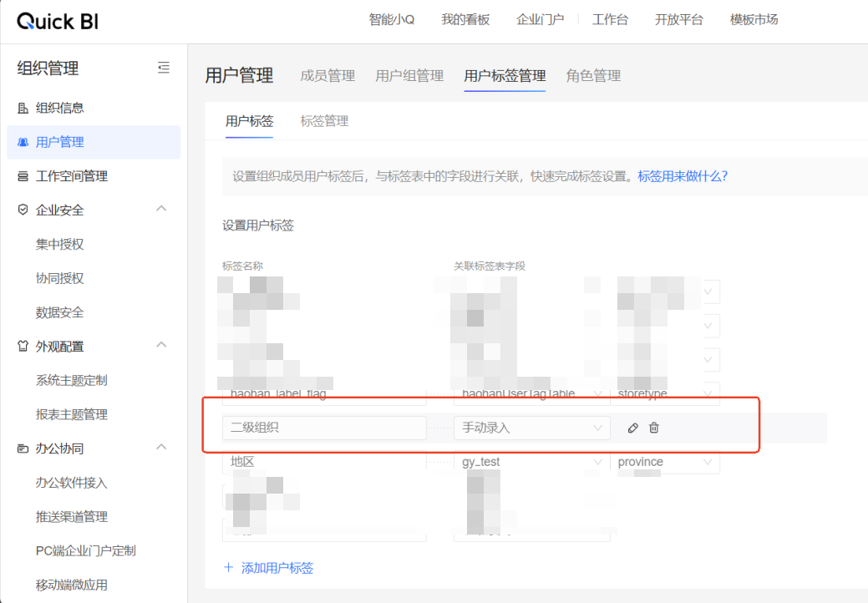
Task: Click the Quick BI logo
Action: click(58, 21)
